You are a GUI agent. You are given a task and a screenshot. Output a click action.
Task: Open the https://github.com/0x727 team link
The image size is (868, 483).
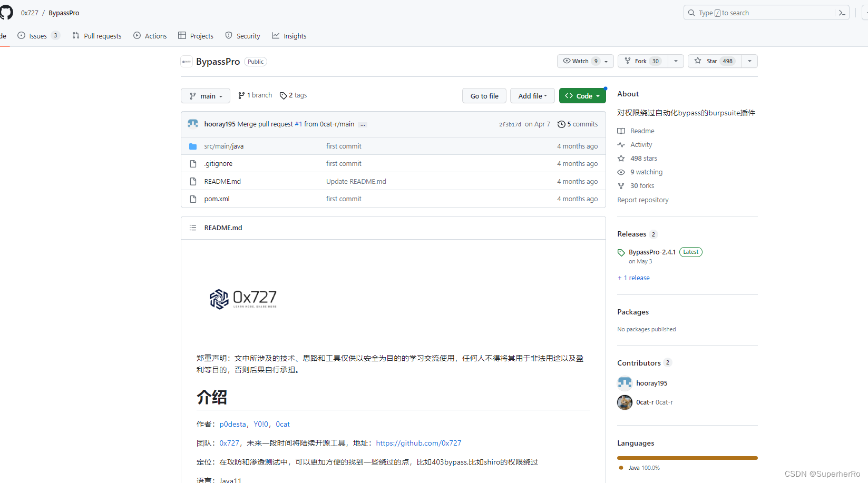[418, 443]
